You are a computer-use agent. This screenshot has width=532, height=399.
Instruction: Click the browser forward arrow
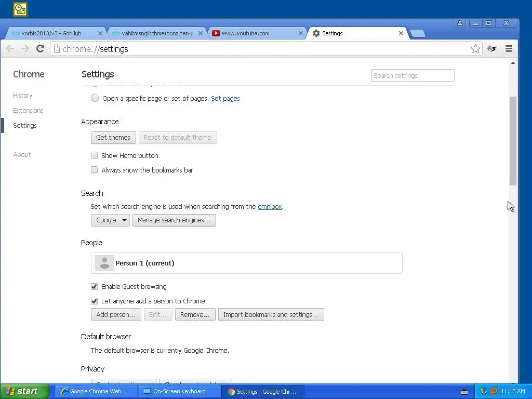pyautogui.click(x=25, y=49)
